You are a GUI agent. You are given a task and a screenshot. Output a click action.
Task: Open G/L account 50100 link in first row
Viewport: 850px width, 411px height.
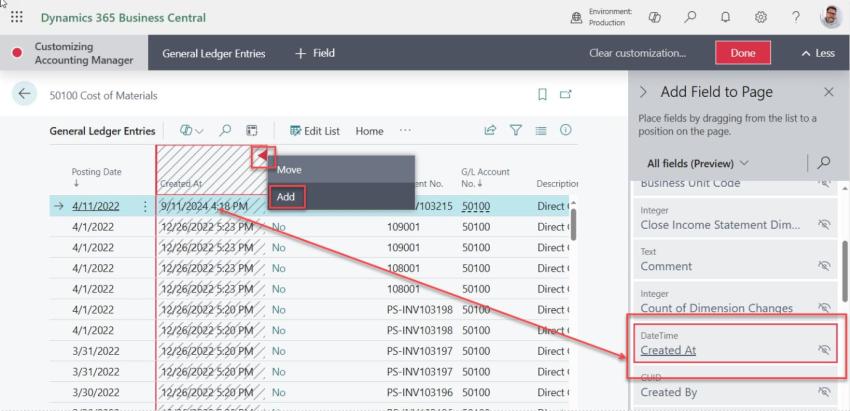click(x=476, y=206)
